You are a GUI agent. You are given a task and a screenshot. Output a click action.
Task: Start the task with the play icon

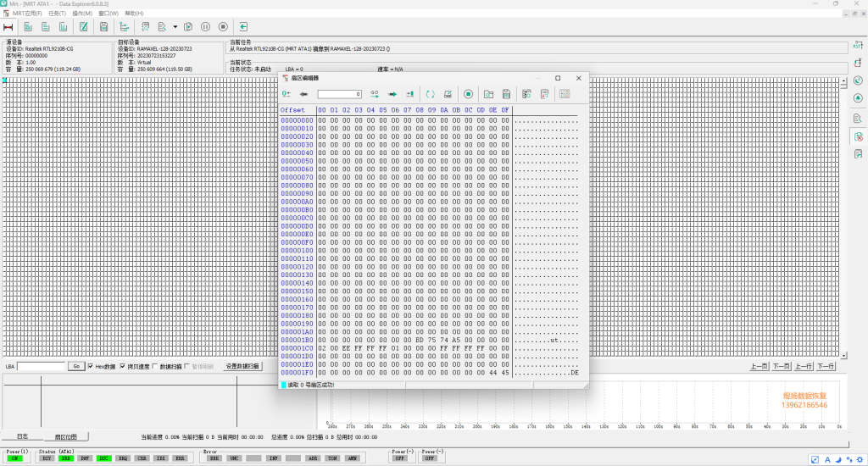tap(188, 26)
